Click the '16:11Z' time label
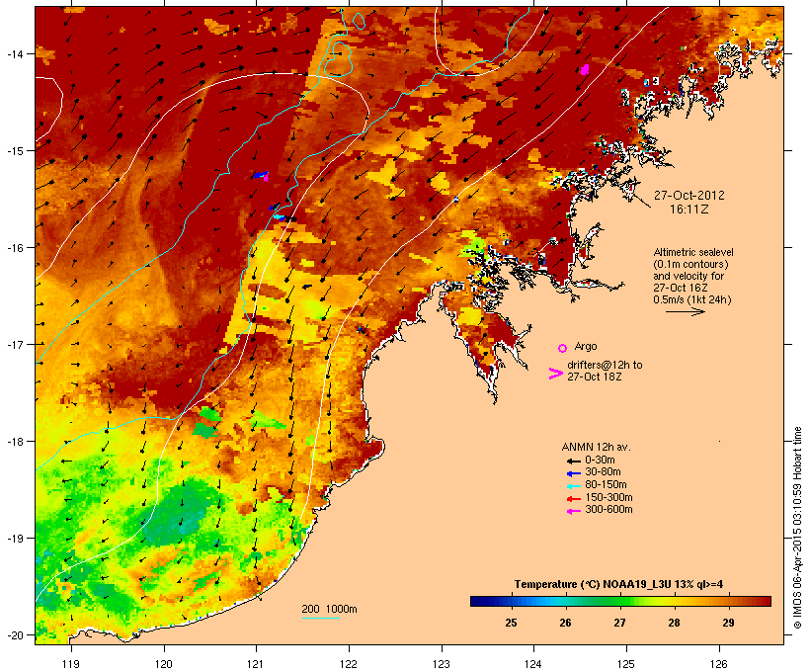This screenshot has width=810, height=672. click(x=689, y=210)
